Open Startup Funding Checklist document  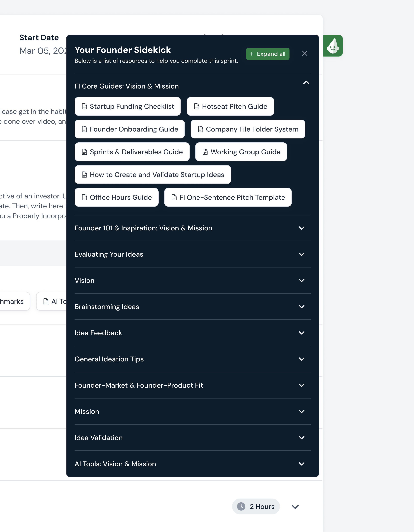(127, 106)
